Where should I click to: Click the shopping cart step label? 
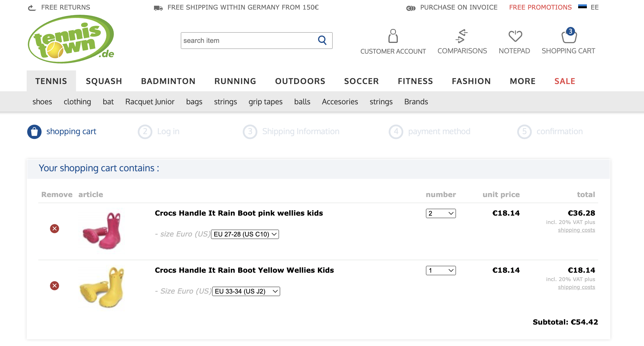click(x=71, y=132)
